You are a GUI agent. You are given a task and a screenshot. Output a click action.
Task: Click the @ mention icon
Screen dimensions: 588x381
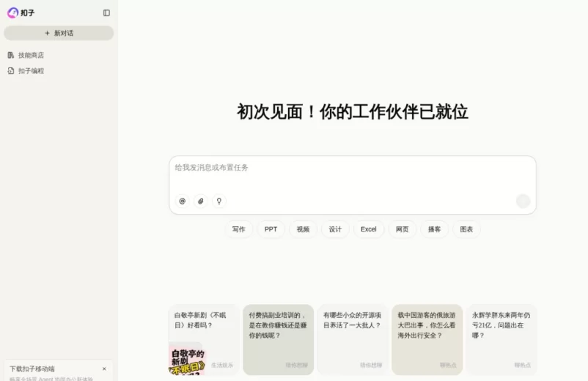(x=183, y=201)
